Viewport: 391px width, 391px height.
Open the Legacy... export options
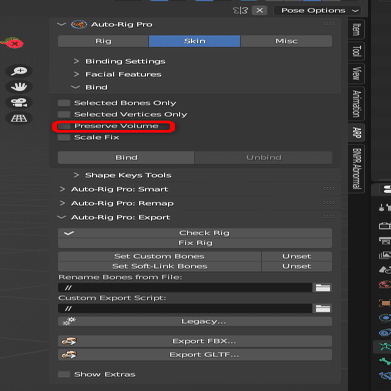(x=195, y=322)
